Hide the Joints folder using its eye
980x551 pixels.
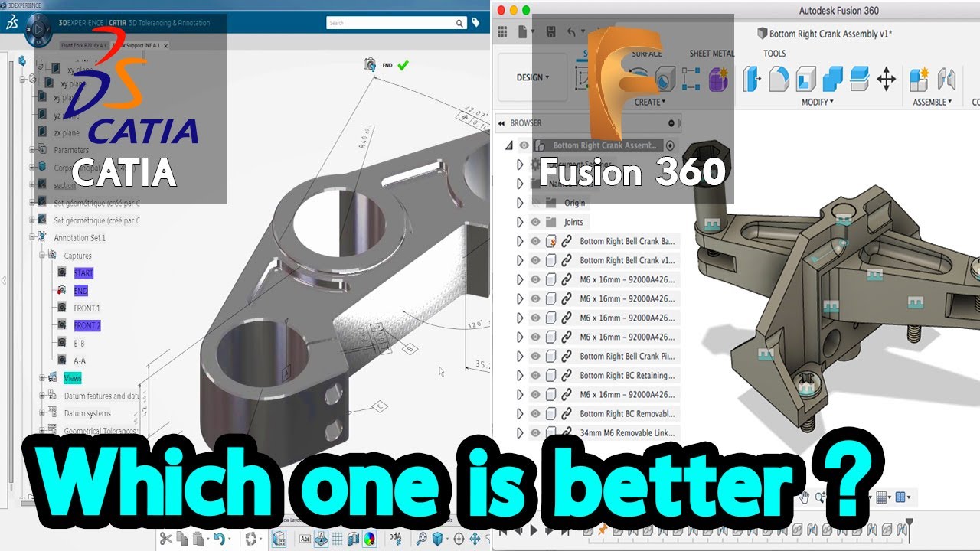(x=535, y=222)
